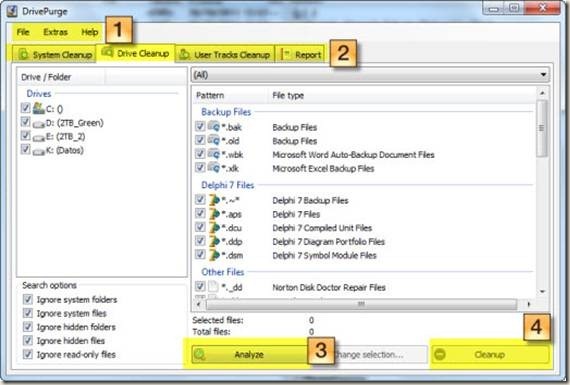
Task: Toggle Ignore read-only files option
Action: tap(28, 354)
